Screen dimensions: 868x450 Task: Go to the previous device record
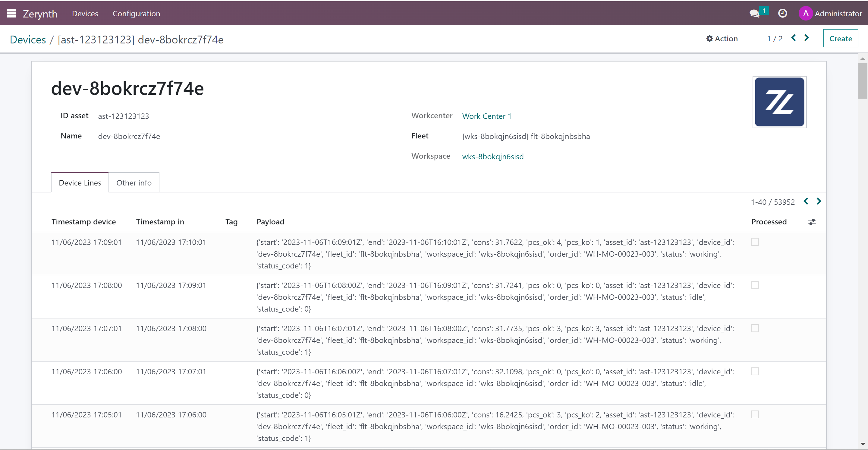(794, 38)
